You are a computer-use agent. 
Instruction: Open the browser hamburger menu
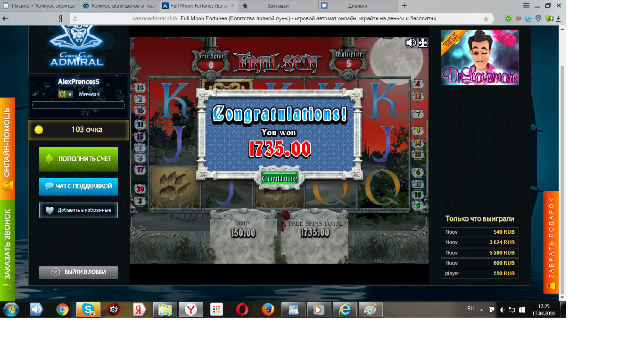pyautogui.click(x=526, y=6)
